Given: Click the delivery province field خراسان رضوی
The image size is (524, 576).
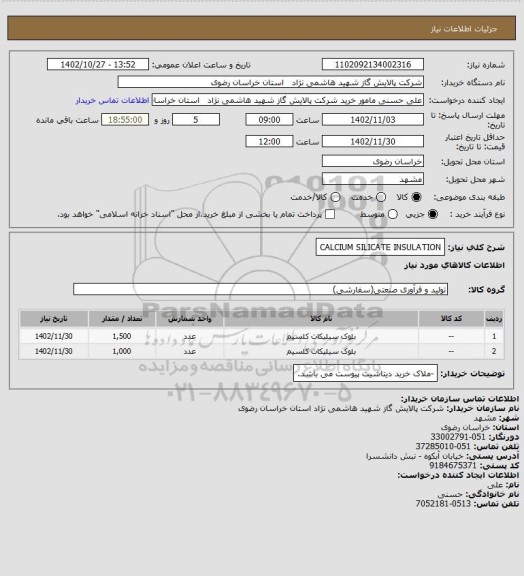Looking at the screenshot, I should (x=373, y=161).
